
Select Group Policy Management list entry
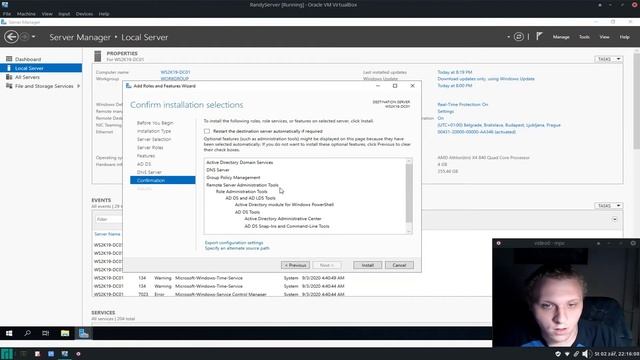233,178
